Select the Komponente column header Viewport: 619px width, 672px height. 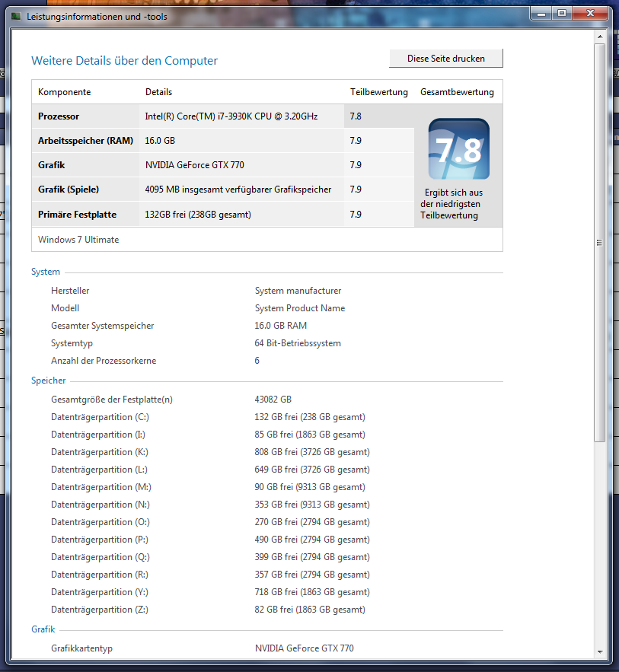(x=65, y=92)
